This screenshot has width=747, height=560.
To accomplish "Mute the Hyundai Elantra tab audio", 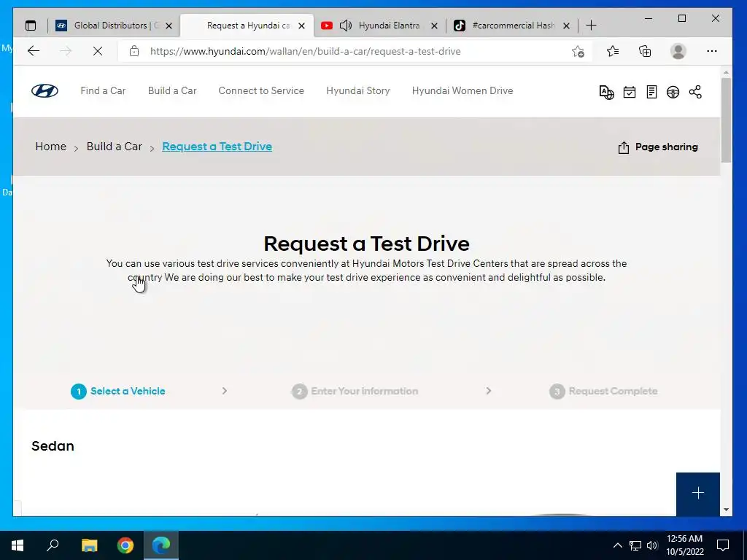I will (345, 26).
